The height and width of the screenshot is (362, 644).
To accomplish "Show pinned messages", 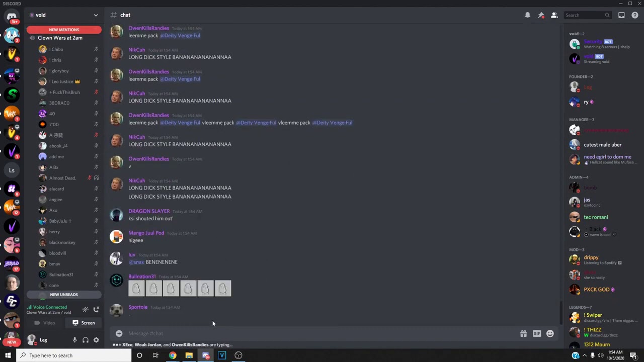I will [x=541, y=15].
